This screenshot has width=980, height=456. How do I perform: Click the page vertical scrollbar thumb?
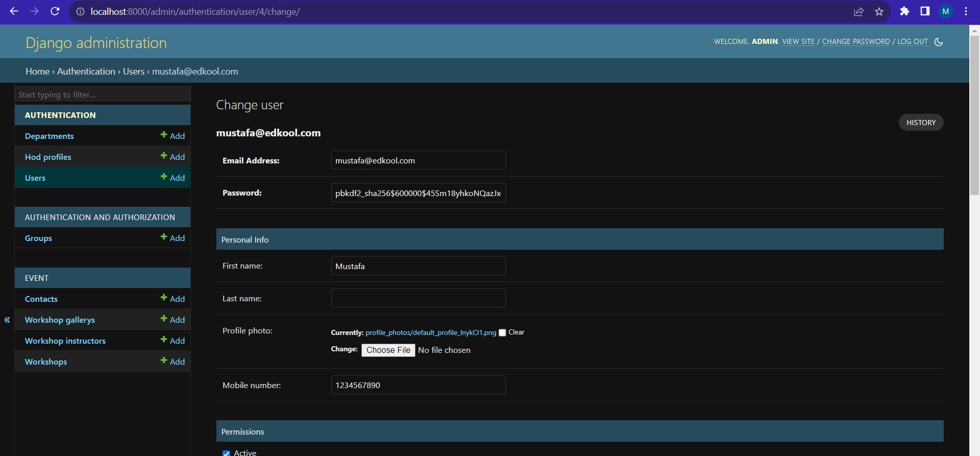974,115
